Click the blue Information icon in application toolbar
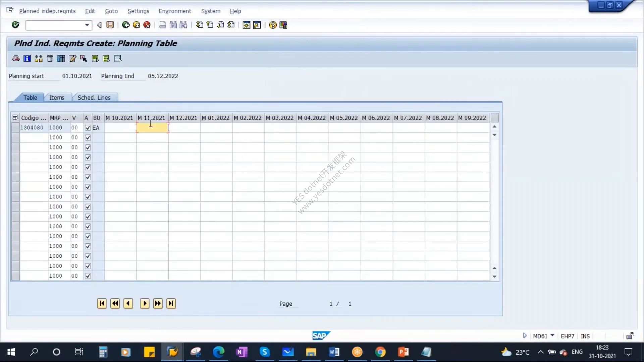Image resolution: width=644 pixels, height=362 pixels. click(27, 59)
